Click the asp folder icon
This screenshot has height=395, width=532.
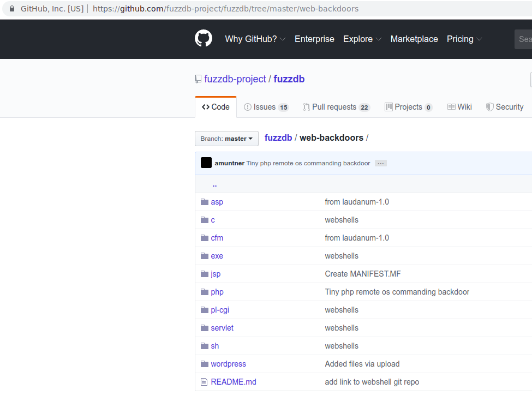[205, 202]
